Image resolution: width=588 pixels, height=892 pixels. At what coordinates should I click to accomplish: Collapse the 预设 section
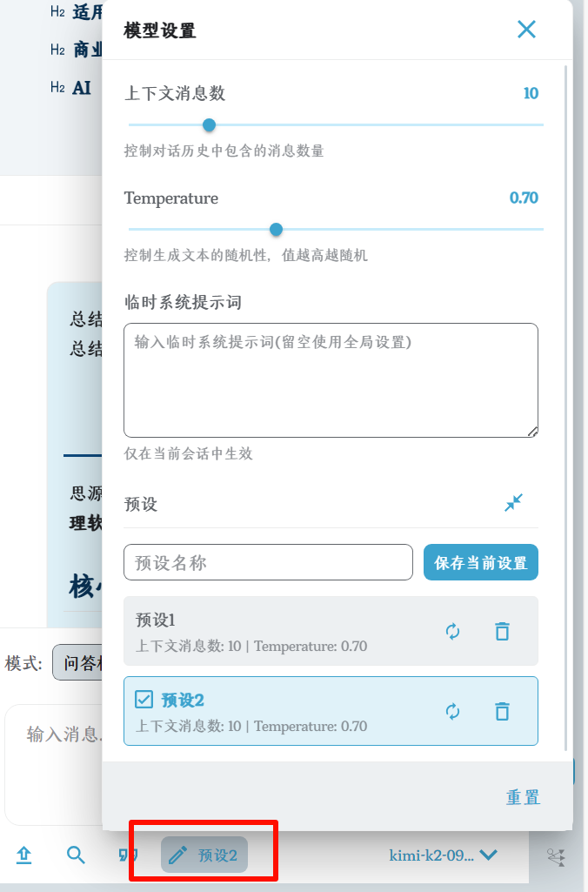click(514, 503)
